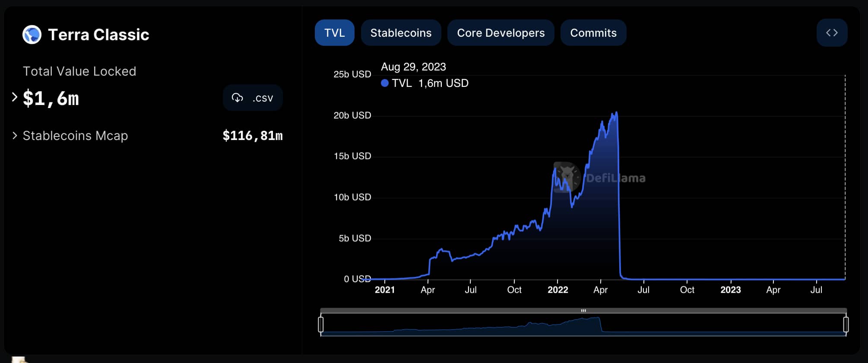Click the Terra Classic title text
Viewport: 868px width, 363px height.
click(x=98, y=35)
